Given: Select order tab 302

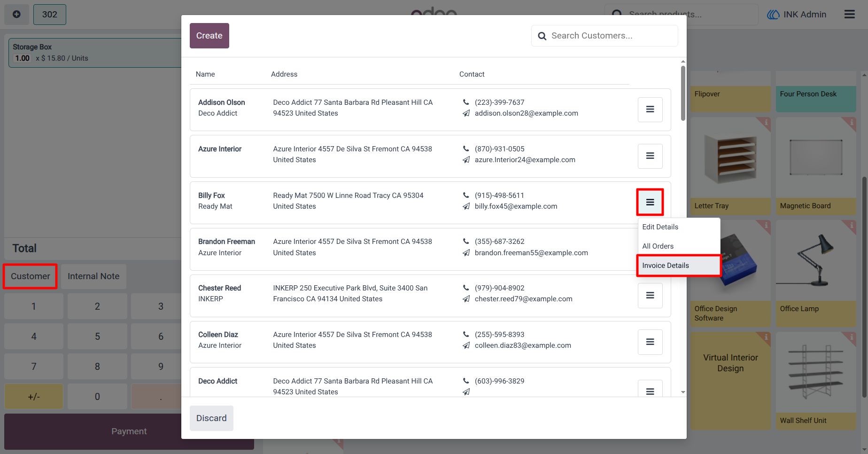Looking at the screenshot, I should (50, 15).
